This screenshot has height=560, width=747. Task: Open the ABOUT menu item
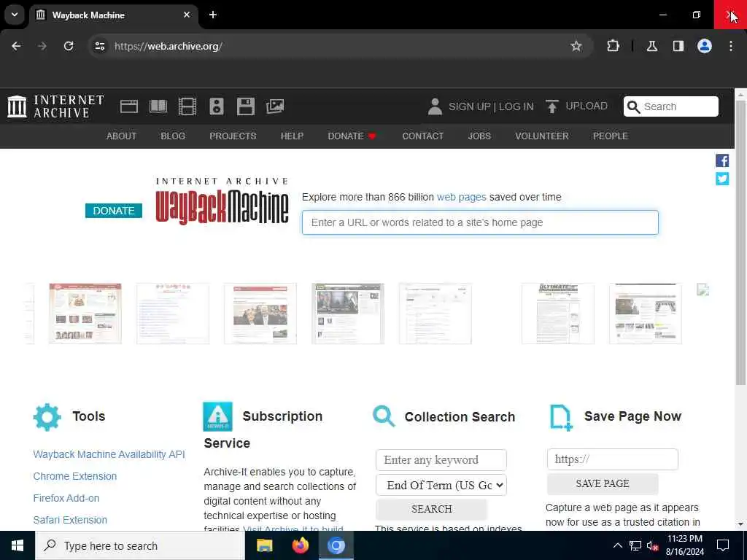(x=122, y=136)
